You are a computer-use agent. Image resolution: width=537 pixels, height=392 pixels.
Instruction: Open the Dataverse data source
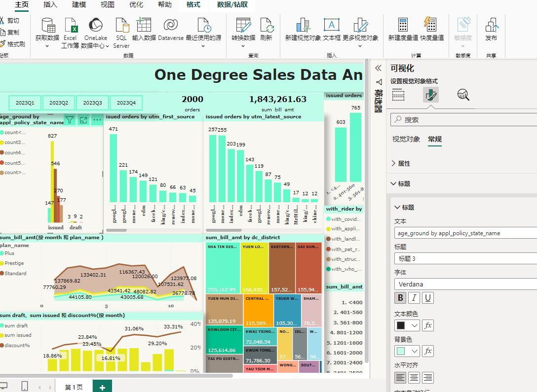point(171,25)
